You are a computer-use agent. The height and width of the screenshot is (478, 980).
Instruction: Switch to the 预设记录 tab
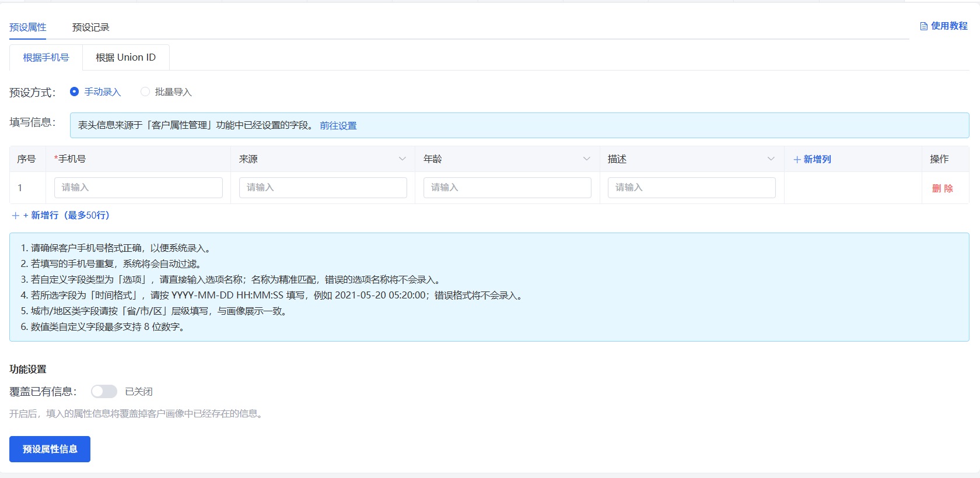click(91, 27)
